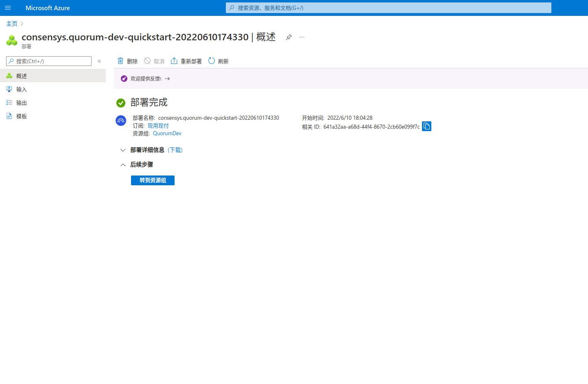Click the 输入 sidebar monitor icon
This screenshot has width=588, height=384.
9,89
